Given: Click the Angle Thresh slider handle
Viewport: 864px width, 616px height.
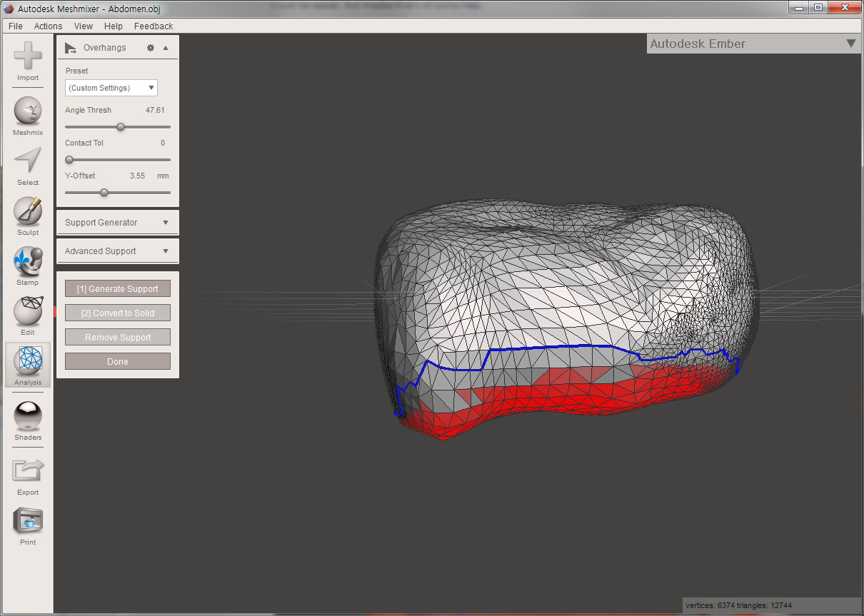Looking at the screenshot, I should (121, 126).
